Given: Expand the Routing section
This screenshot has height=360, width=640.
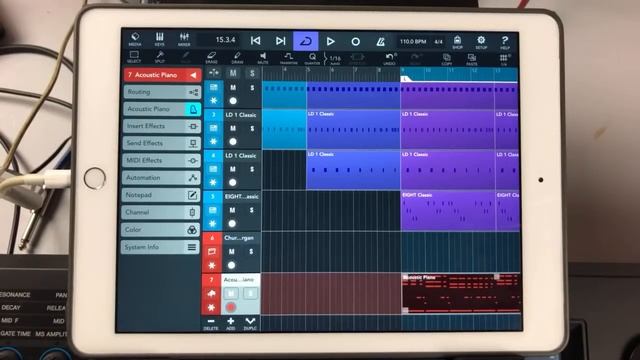Looking at the screenshot, I should click(162, 92).
